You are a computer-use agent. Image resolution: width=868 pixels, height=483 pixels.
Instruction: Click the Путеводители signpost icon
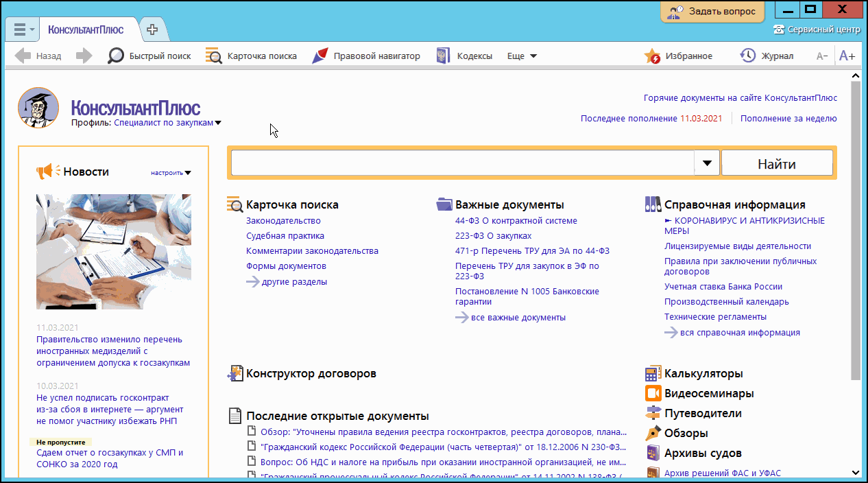[x=653, y=414]
